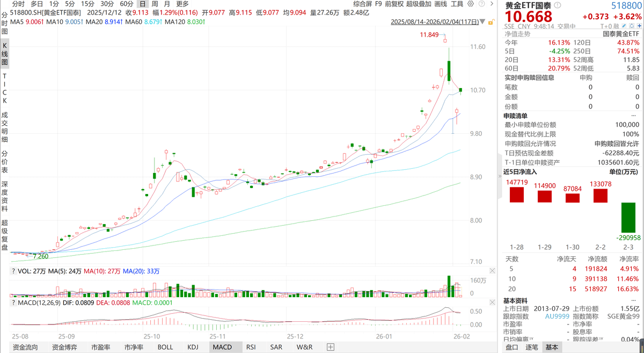Expand 申赎清单 details via ellipsis

(635, 116)
